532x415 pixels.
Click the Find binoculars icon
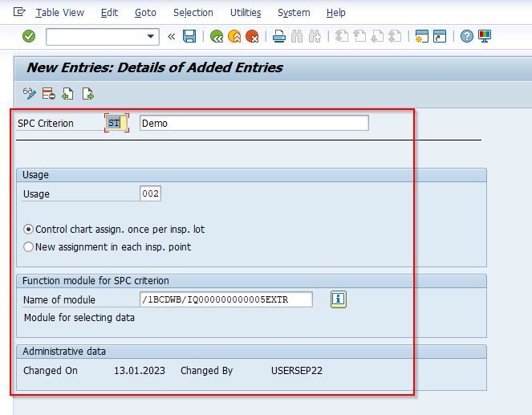pyautogui.click(x=297, y=36)
